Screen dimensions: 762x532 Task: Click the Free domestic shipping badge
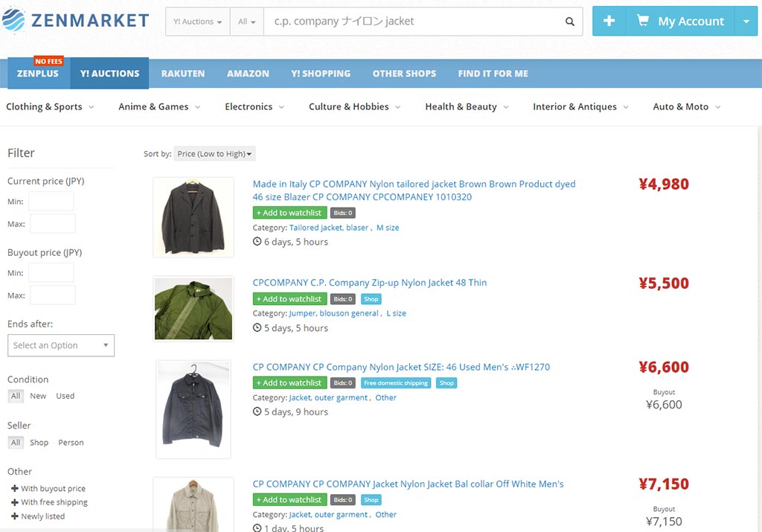tap(396, 383)
